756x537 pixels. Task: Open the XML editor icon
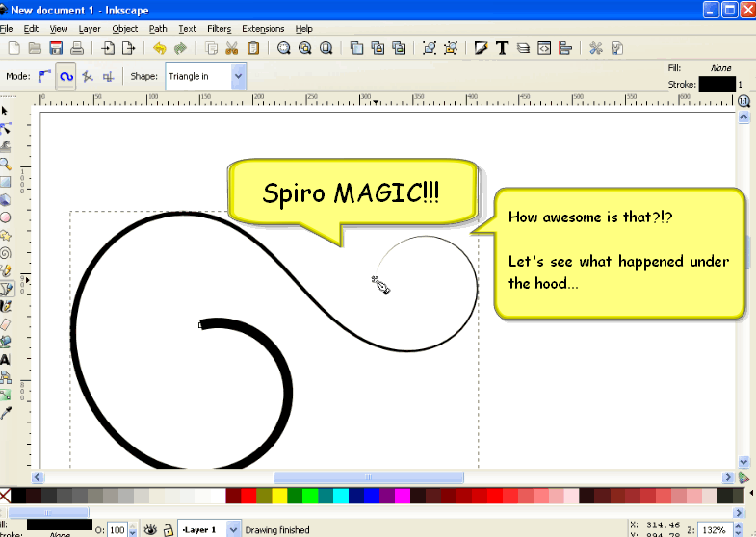coord(544,48)
